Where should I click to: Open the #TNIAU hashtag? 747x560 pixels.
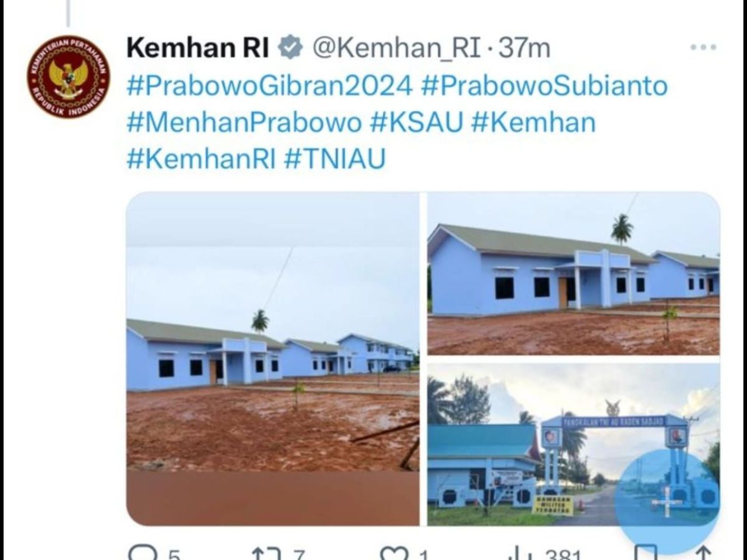click(334, 159)
